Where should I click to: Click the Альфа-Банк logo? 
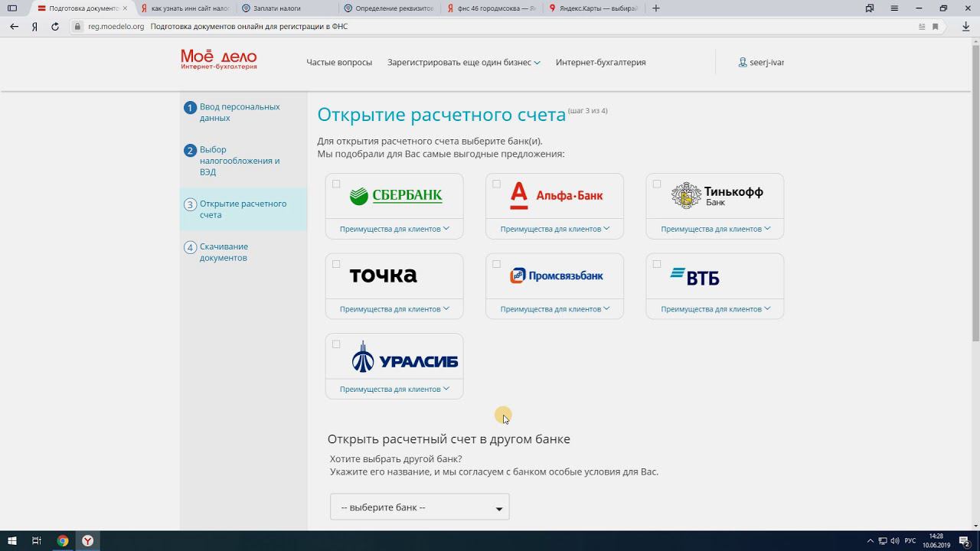pos(557,196)
